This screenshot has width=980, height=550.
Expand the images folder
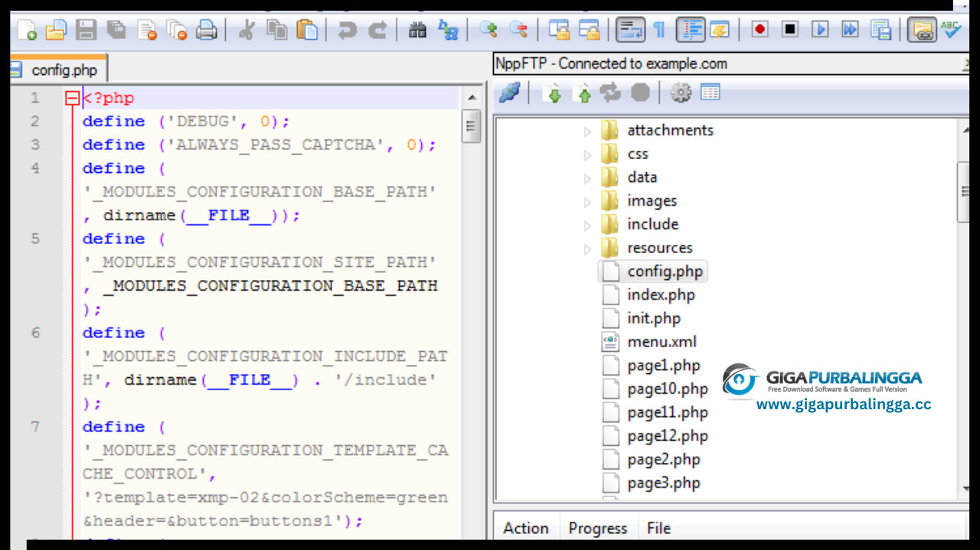tap(587, 203)
